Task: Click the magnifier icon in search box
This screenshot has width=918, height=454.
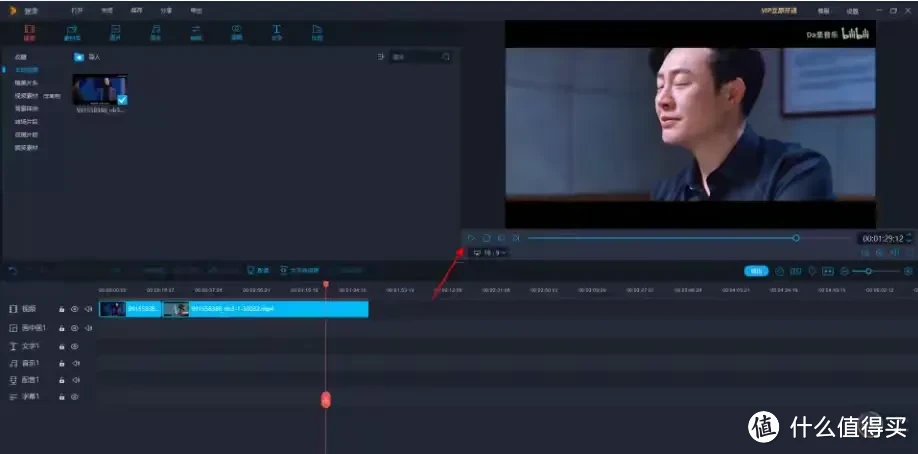Action: tap(446, 57)
